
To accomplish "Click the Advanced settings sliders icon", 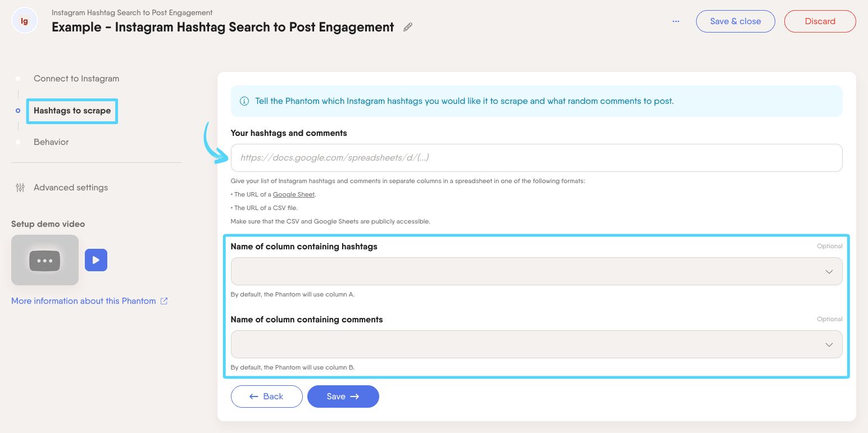I will pos(20,188).
